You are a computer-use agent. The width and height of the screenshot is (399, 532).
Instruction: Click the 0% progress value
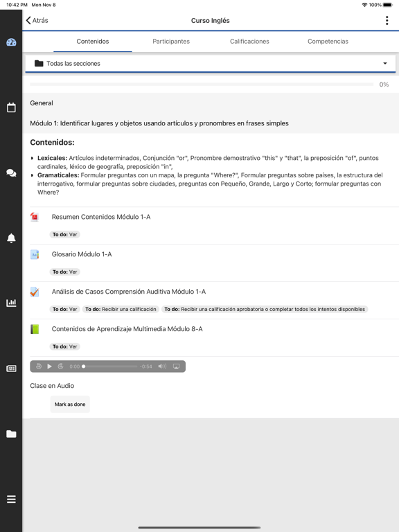tap(384, 85)
